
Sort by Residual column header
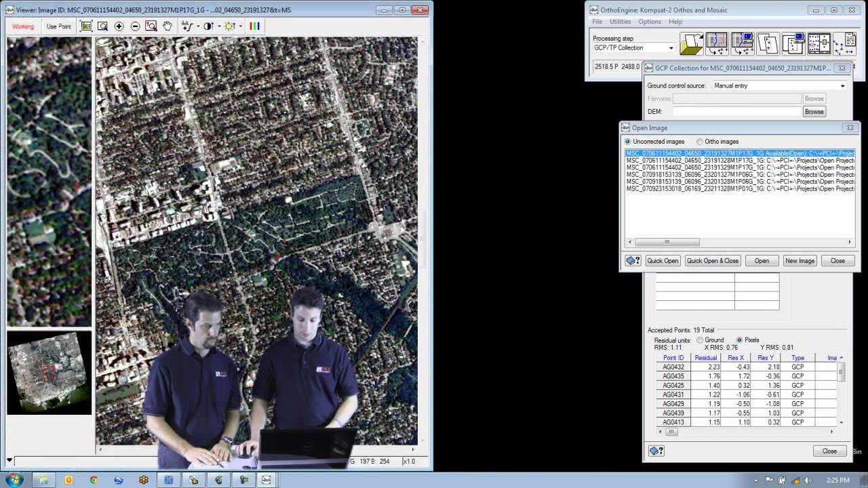click(x=705, y=358)
